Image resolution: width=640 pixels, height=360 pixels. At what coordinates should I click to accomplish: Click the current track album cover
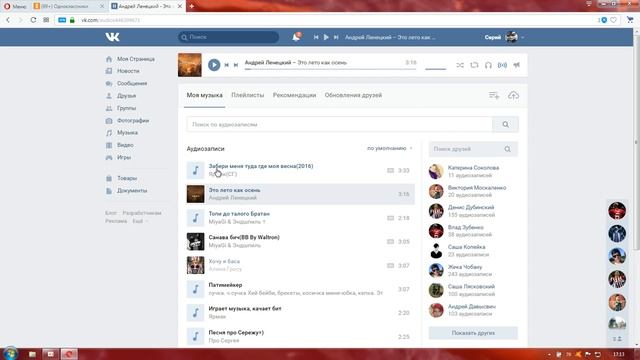[190, 65]
